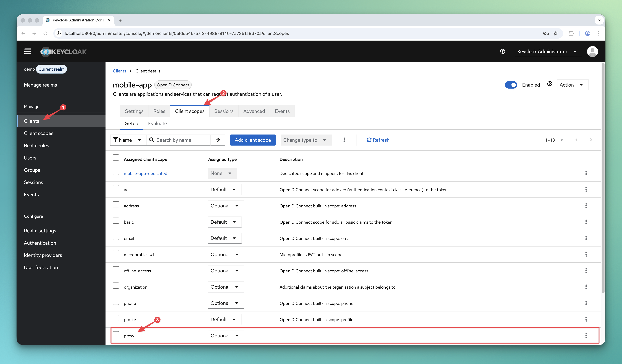
Task: Click the user avatar icon
Action: pyautogui.click(x=592, y=51)
